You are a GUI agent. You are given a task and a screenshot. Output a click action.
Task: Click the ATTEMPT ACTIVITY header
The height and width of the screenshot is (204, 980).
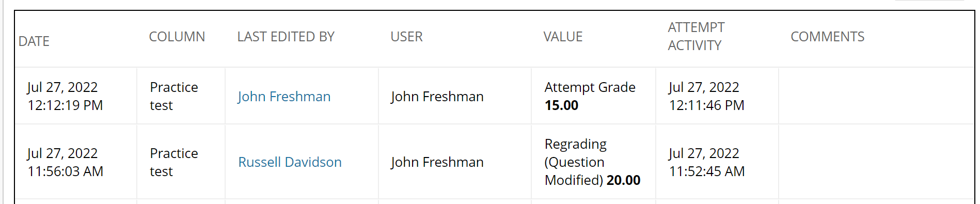click(x=696, y=36)
